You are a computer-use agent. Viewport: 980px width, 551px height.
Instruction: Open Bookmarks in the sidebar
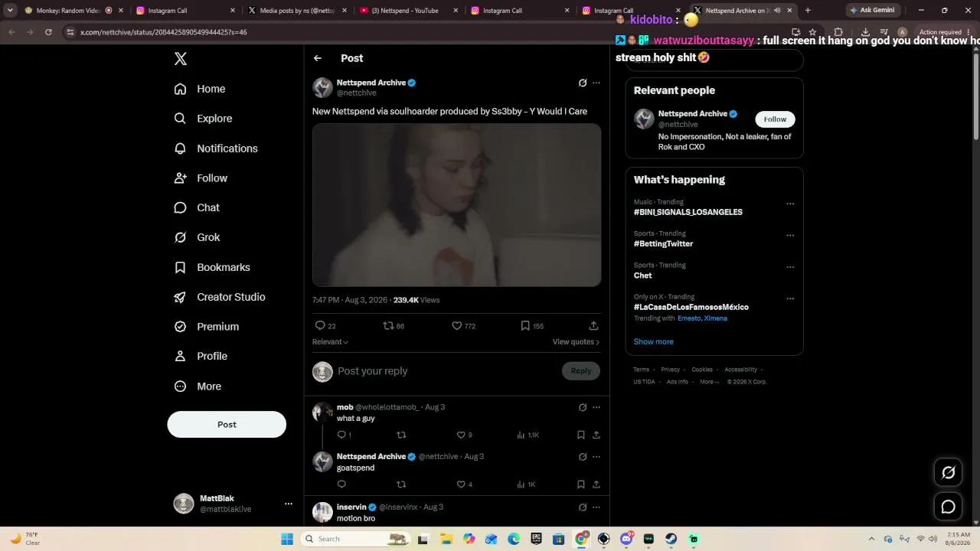212,267
